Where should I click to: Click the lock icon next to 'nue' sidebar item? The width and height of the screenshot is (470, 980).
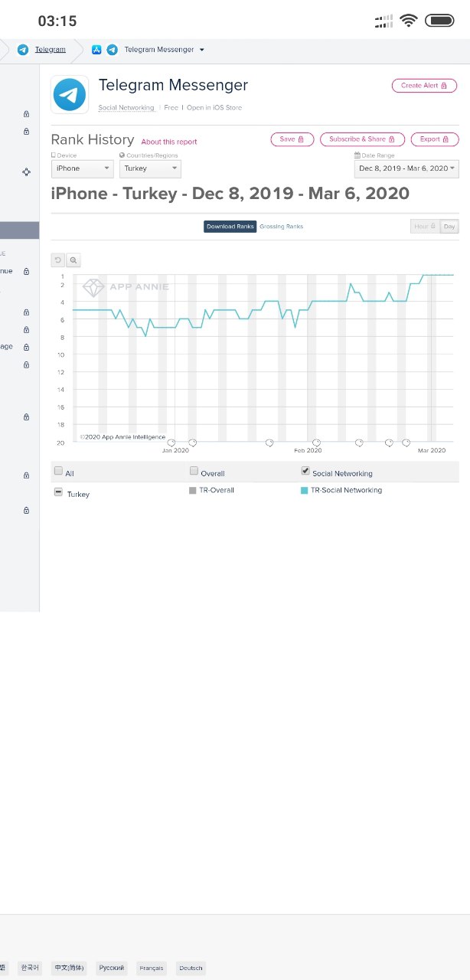coord(26,271)
